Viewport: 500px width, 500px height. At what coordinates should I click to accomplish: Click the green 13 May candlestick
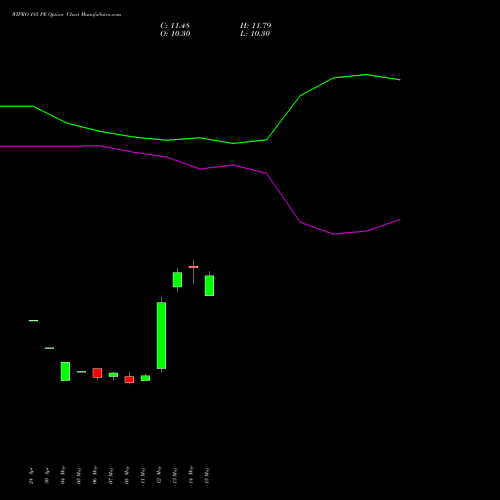pos(177,280)
